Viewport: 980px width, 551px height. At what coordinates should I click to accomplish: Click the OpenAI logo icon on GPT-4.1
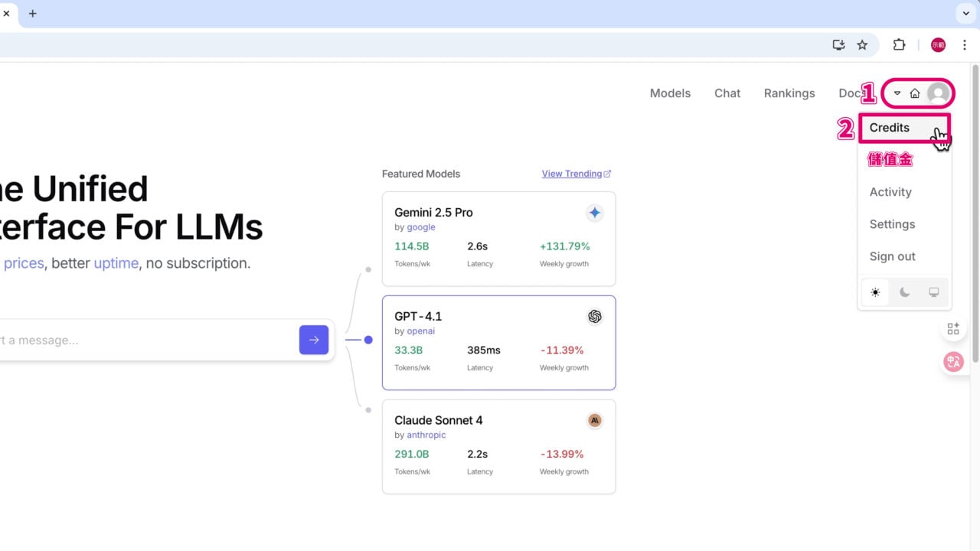tap(595, 317)
